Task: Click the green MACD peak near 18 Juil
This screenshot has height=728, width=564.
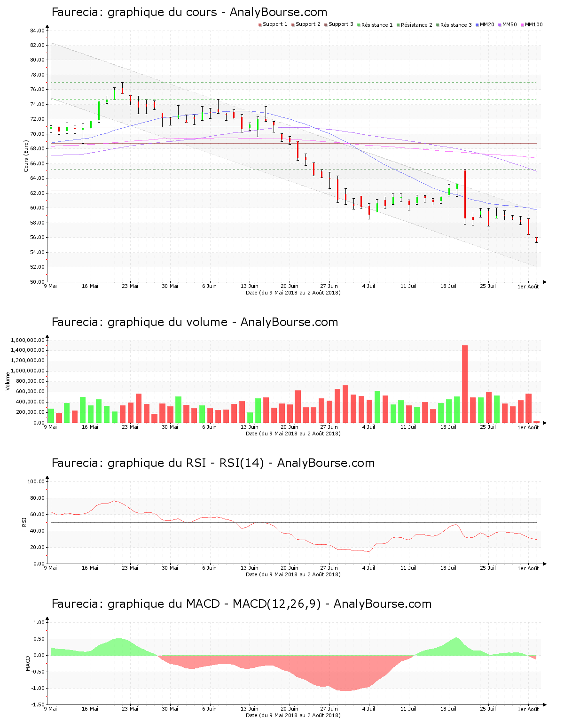Action: [x=456, y=646]
